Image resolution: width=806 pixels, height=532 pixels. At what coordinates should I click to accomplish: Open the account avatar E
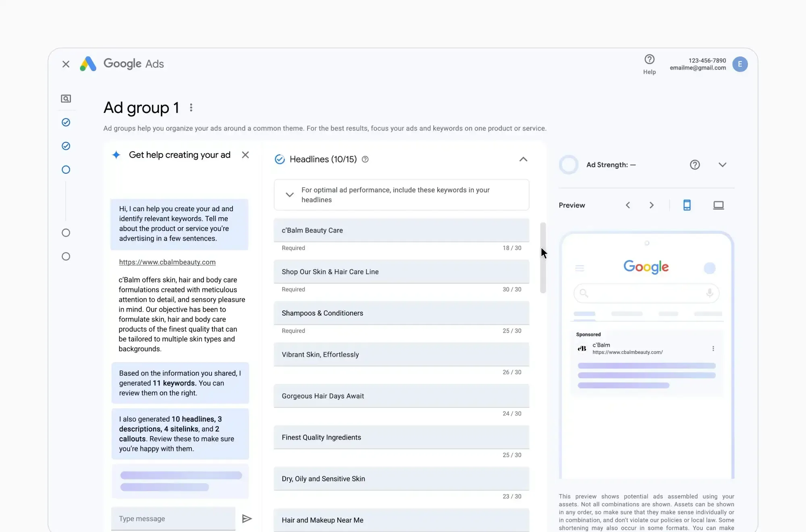pyautogui.click(x=740, y=64)
